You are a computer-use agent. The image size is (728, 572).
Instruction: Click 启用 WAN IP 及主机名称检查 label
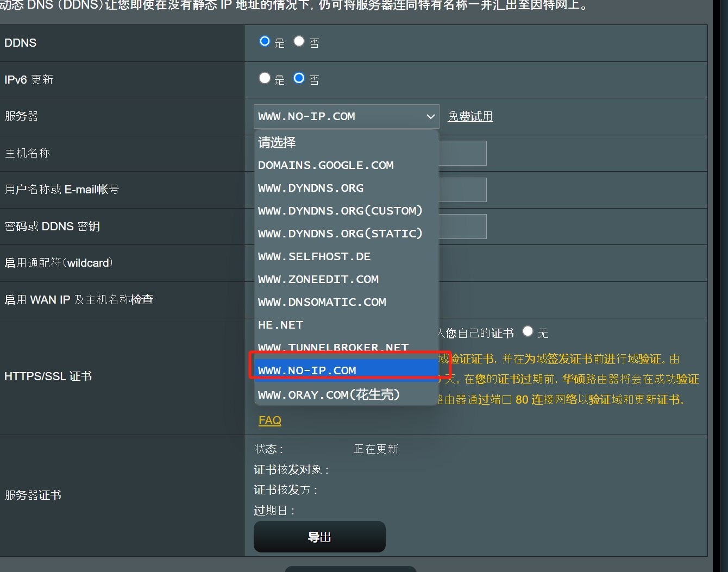click(x=79, y=300)
